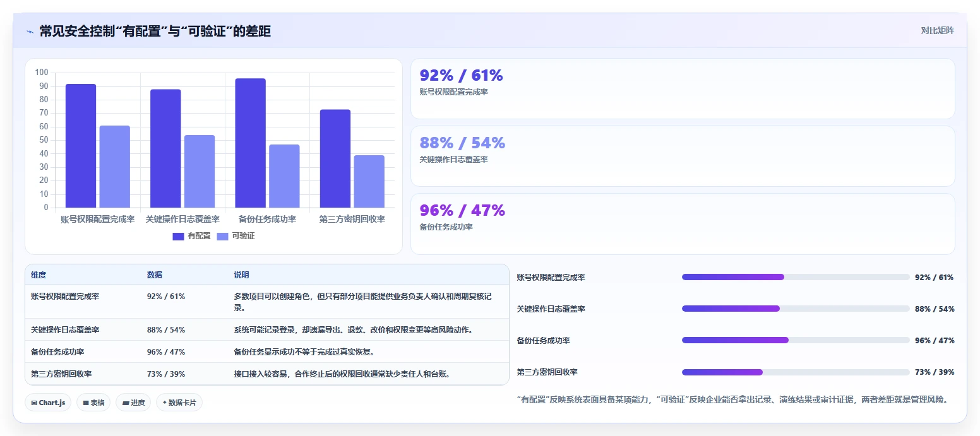The height and width of the screenshot is (436, 980).
Task: Click the 88% / 54% progress value label
Action: [x=935, y=309]
